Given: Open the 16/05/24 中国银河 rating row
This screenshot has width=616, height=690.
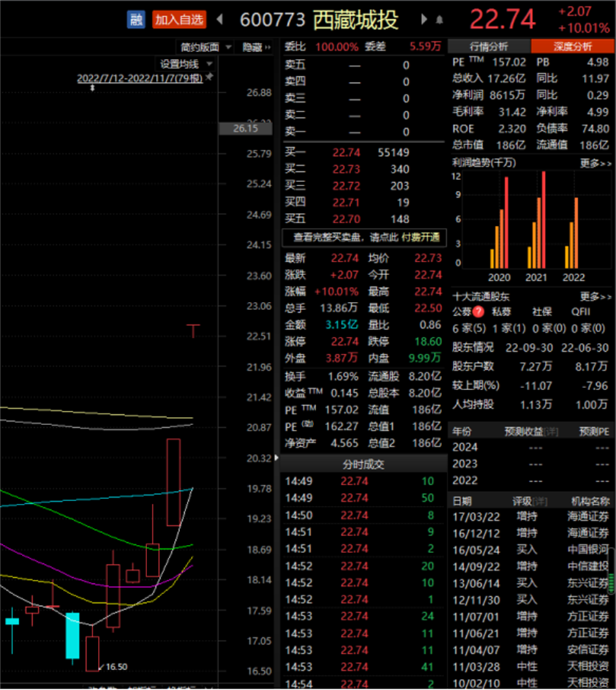Looking at the screenshot, I should pyautogui.click(x=531, y=550).
